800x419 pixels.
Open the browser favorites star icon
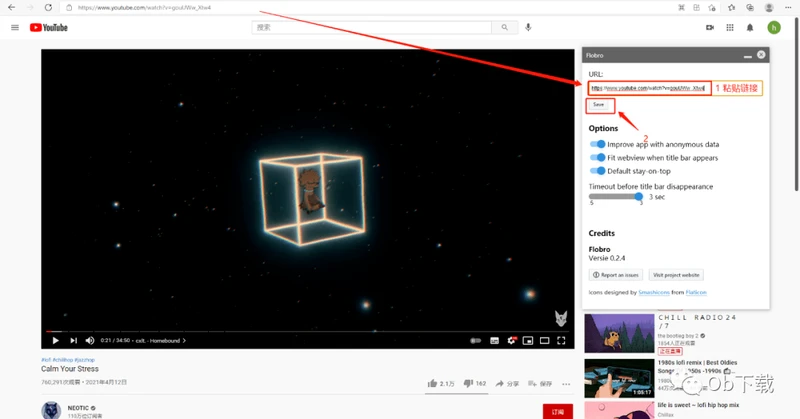tap(731, 8)
